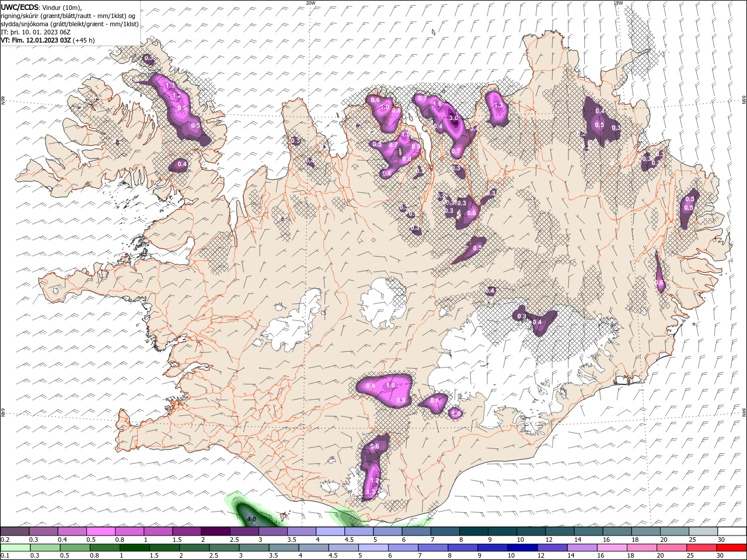This screenshot has width=747, height=560.
Task: Click the '(+45 h)' forecast offset text
Action: click(x=84, y=41)
